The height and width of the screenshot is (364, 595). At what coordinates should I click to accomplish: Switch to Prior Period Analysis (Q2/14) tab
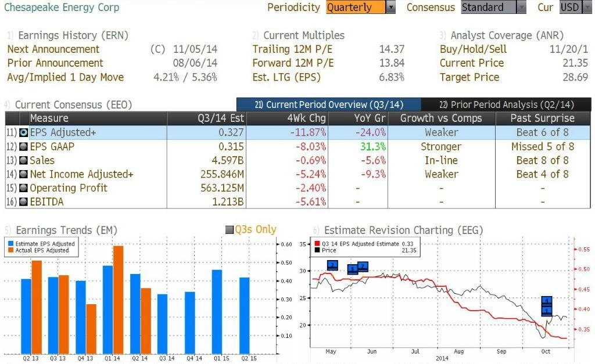506,104
